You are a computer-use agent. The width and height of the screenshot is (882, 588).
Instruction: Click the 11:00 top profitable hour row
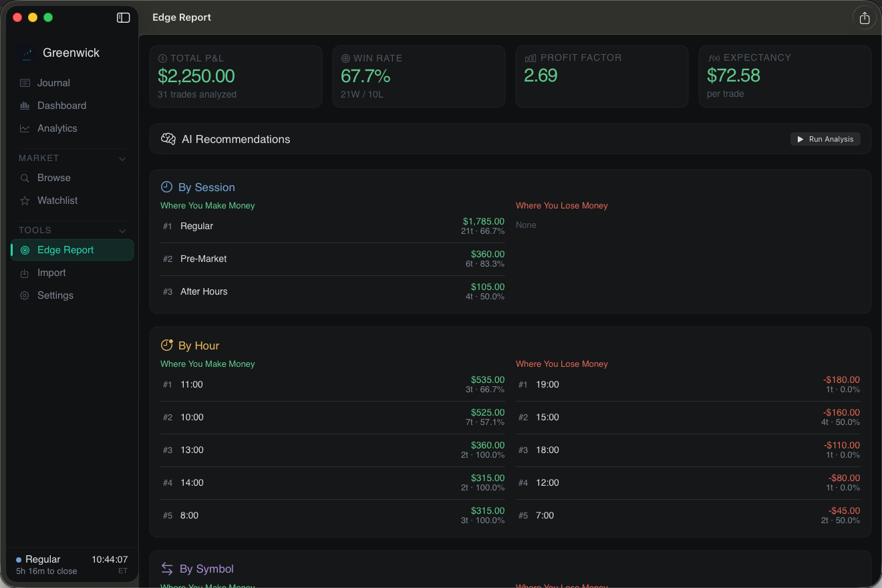click(x=333, y=385)
